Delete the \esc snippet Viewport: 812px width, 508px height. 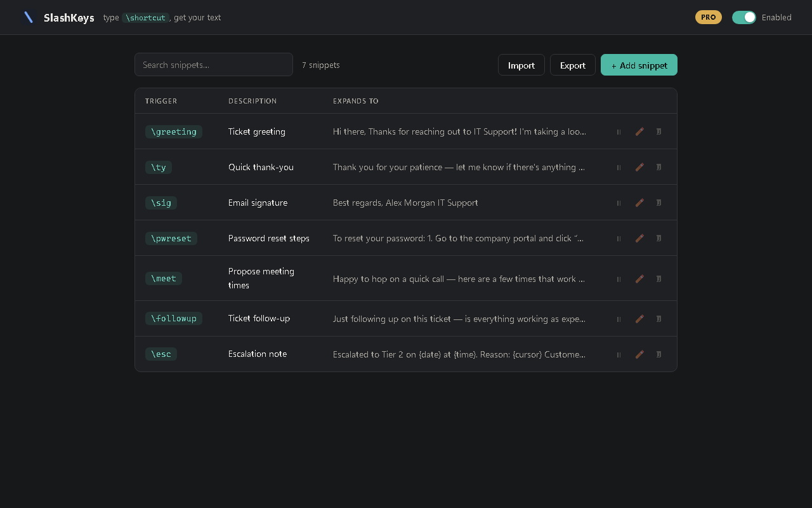(x=658, y=354)
